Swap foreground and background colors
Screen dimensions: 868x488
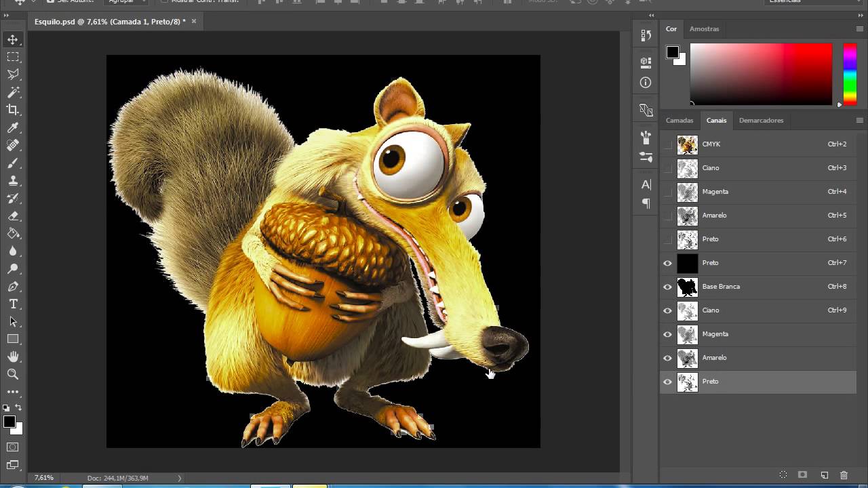click(x=19, y=408)
